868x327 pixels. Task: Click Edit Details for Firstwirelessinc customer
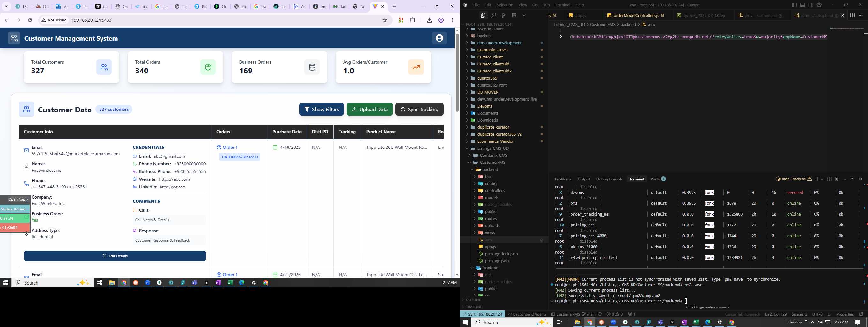[x=115, y=256]
